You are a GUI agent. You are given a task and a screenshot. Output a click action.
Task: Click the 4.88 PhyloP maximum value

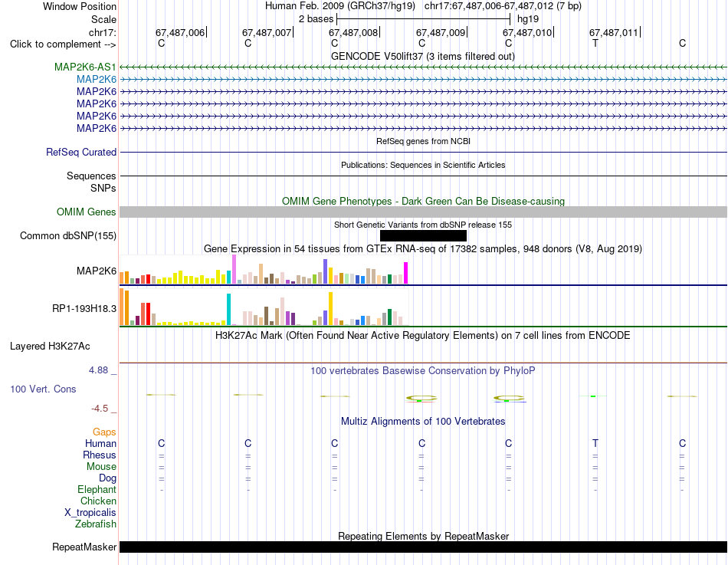pyautogui.click(x=98, y=370)
